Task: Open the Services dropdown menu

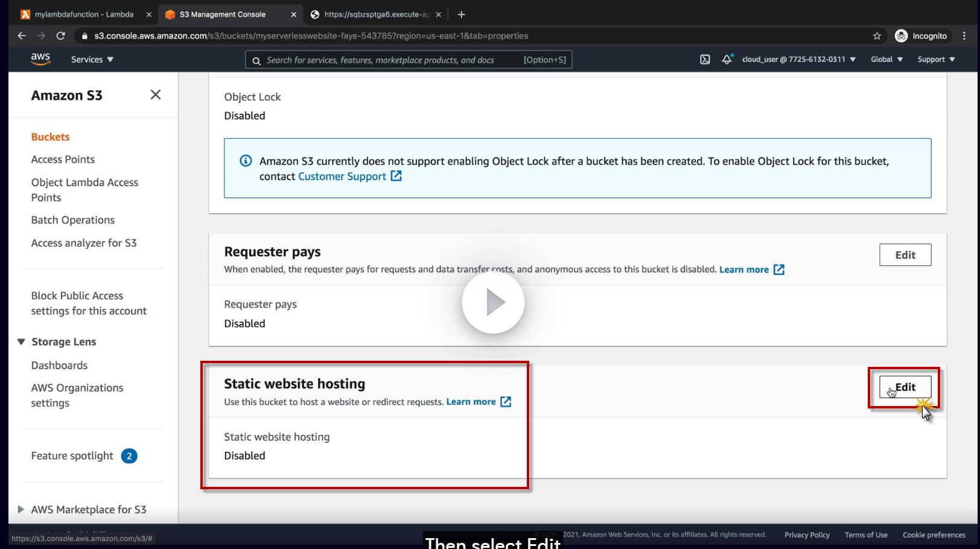Action: pos(92,59)
